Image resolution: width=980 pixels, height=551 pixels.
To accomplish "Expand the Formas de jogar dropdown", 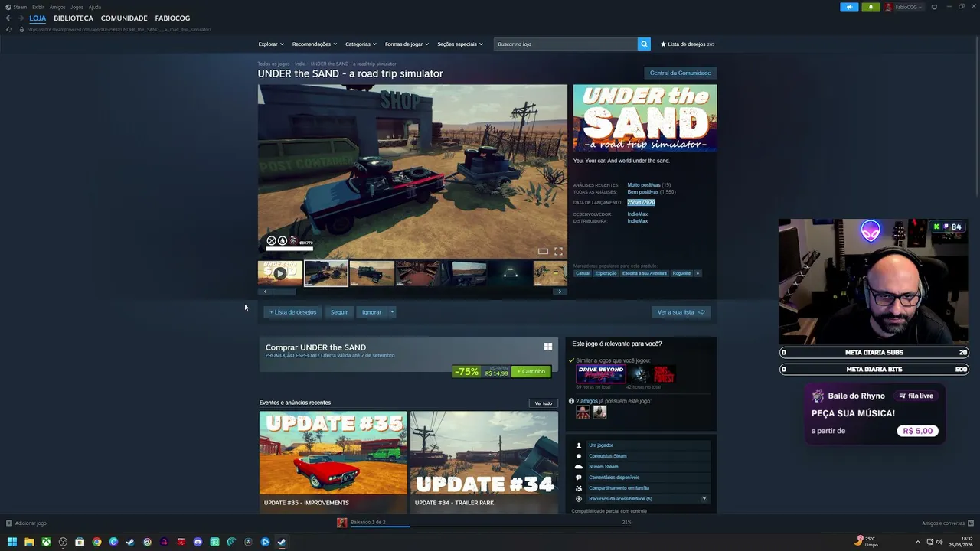I will tap(407, 44).
